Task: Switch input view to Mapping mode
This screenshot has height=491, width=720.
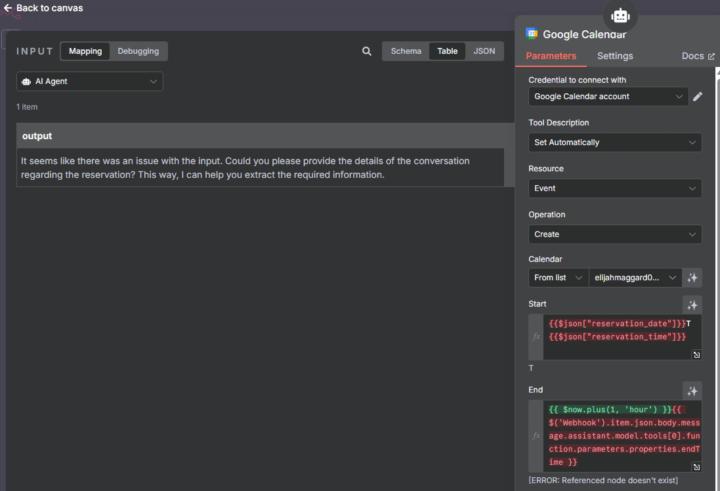Action: [x=85, y=51]
